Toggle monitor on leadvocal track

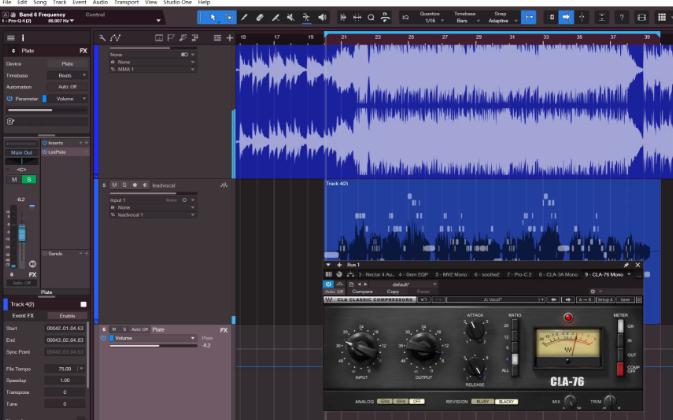point(145,185)
